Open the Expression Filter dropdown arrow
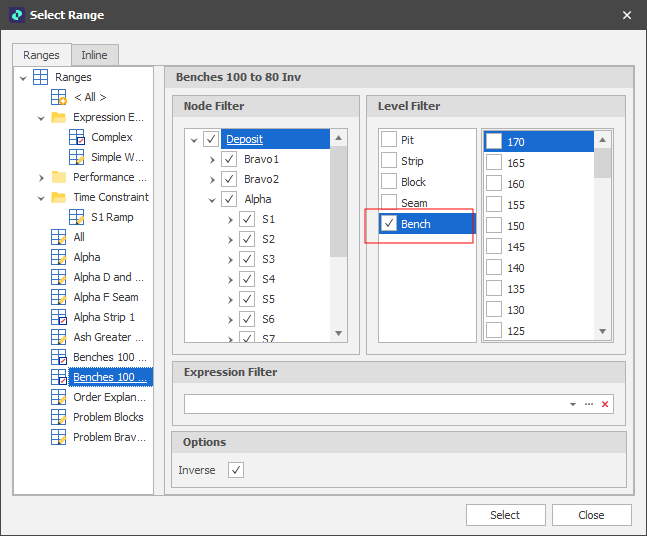The image size is (647, 536). click(x=573, y=404)
